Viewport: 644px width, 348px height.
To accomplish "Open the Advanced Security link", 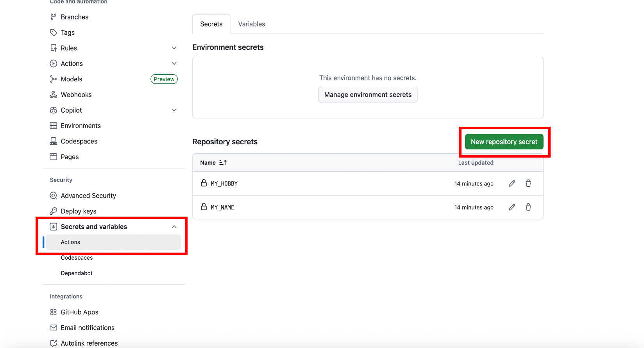I will tap(88, 196).
